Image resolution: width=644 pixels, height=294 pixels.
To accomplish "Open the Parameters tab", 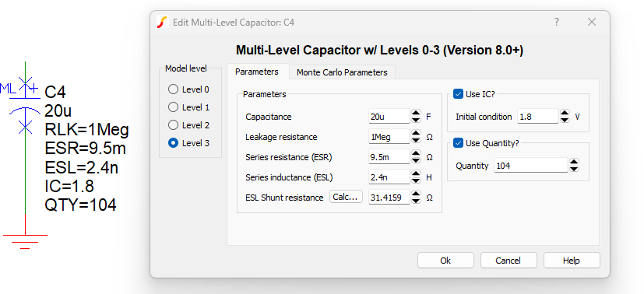I will tap(257, 72).
